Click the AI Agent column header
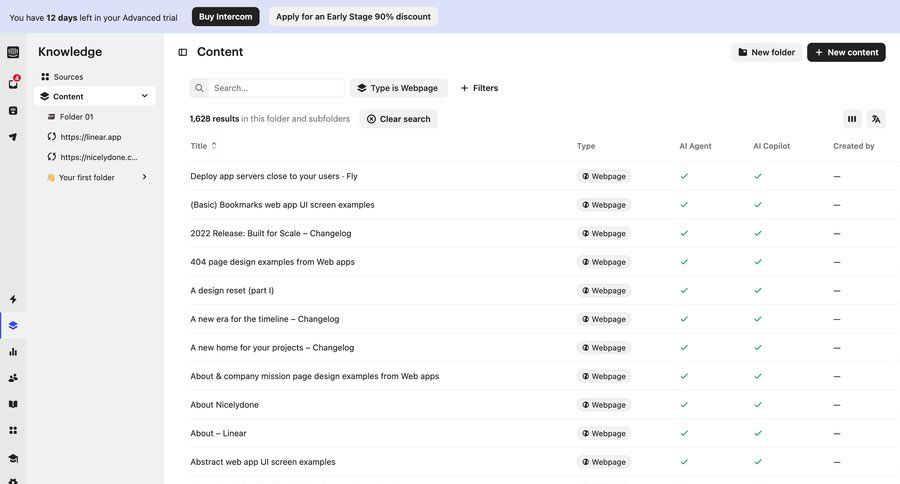Screen dimensions: 900x484 [695, 146]
